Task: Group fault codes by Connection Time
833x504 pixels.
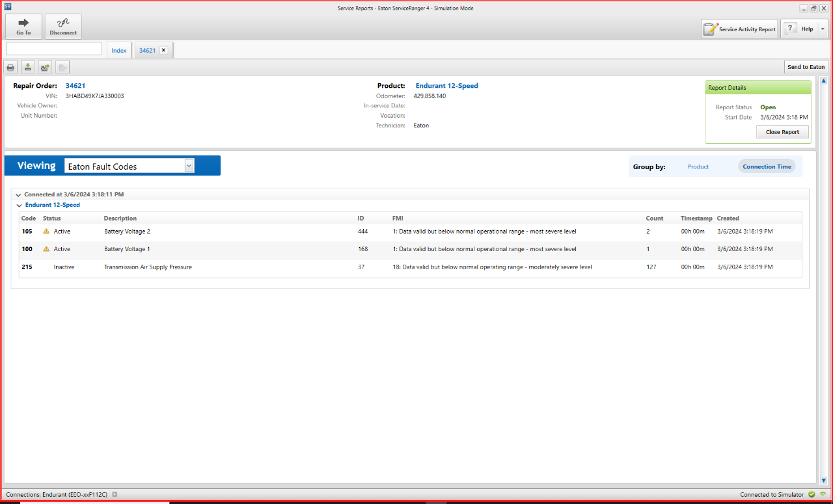Action: point(767,166)
